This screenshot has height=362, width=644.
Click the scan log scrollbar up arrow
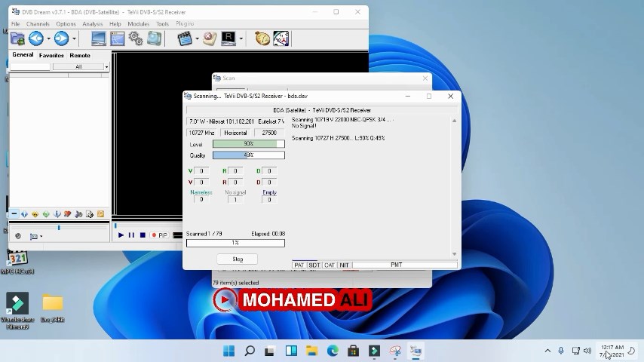pos(454,121)
